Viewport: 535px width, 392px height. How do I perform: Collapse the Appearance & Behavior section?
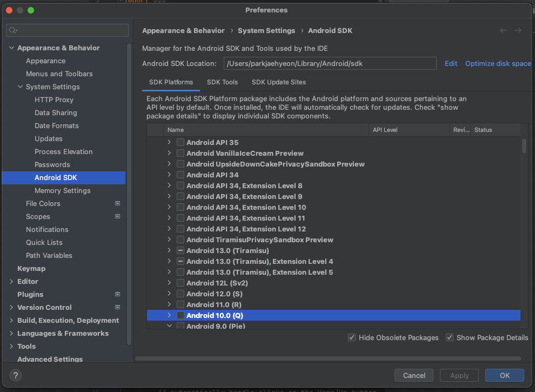[x=12, y=48]
